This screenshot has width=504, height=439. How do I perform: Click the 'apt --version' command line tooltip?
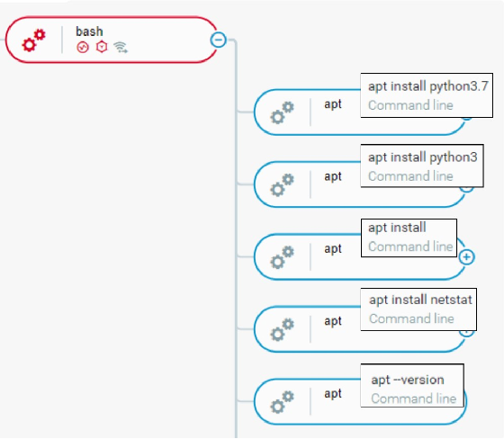tap(412, 385)
